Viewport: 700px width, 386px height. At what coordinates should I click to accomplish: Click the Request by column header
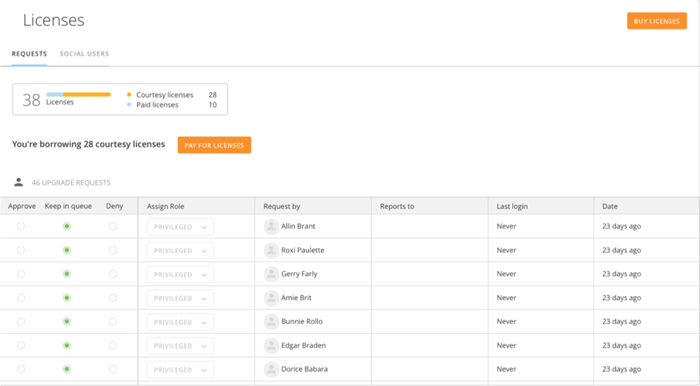coord(282,206)
